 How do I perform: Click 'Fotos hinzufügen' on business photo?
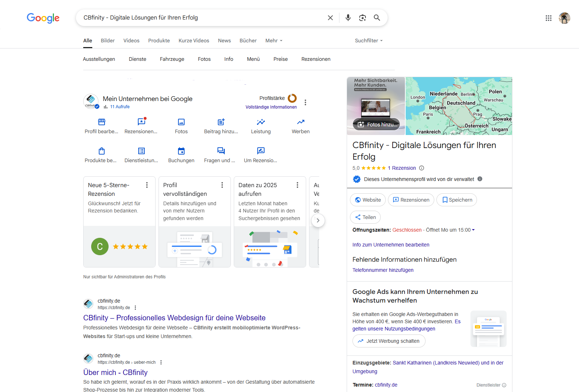point(376,125)
